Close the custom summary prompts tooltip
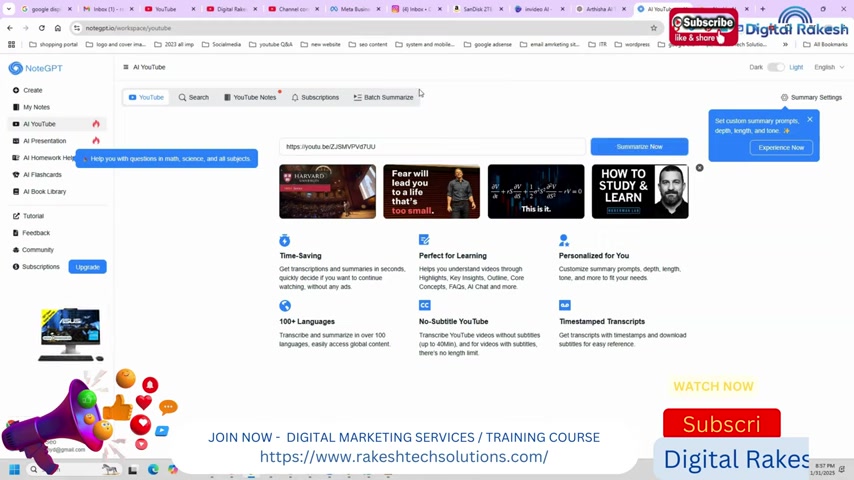This screenshot has height=480, width=854. (810, 119)
